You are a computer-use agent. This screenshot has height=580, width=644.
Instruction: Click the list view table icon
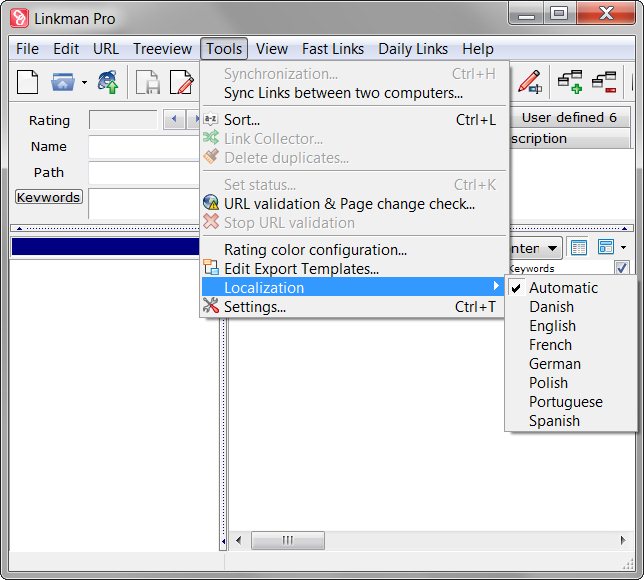(578, 247)
